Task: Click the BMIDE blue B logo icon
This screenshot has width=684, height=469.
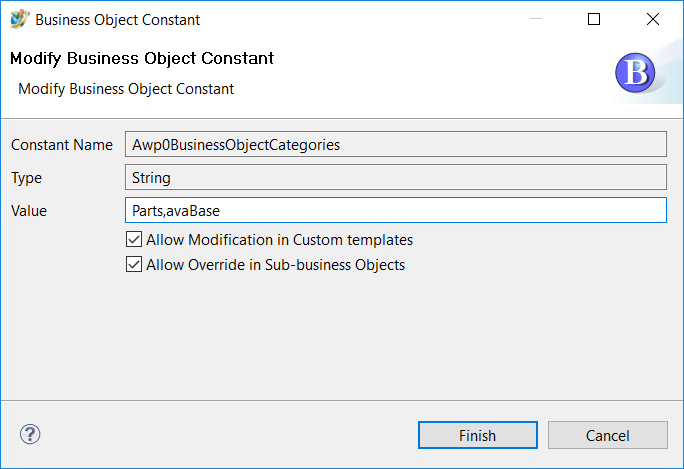Action: click(x=635, y=72)
